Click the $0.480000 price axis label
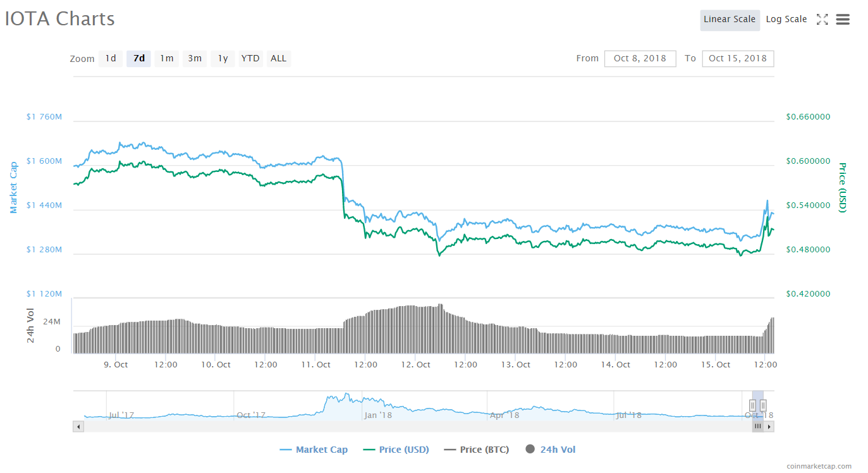Viewport: 868px width, 473px height. point(809,249)
